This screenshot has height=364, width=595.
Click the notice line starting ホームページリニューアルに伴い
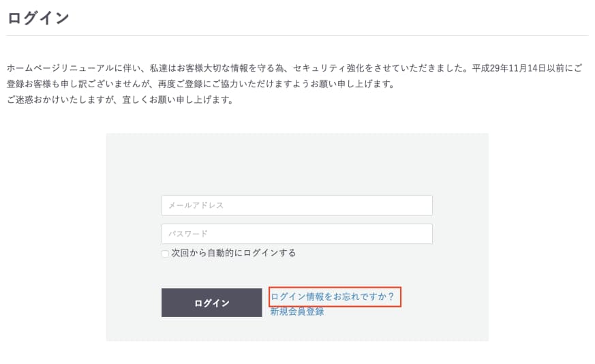coord(294,68)
